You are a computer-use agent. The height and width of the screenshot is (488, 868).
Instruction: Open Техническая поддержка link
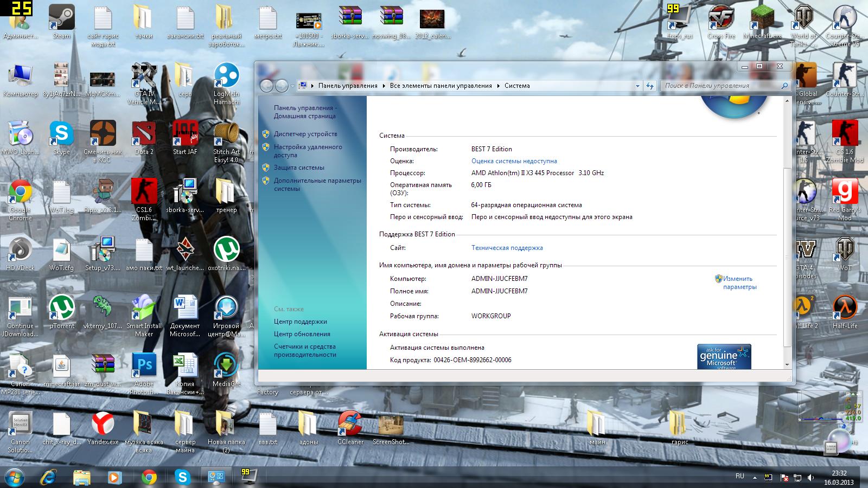(507, 248)
